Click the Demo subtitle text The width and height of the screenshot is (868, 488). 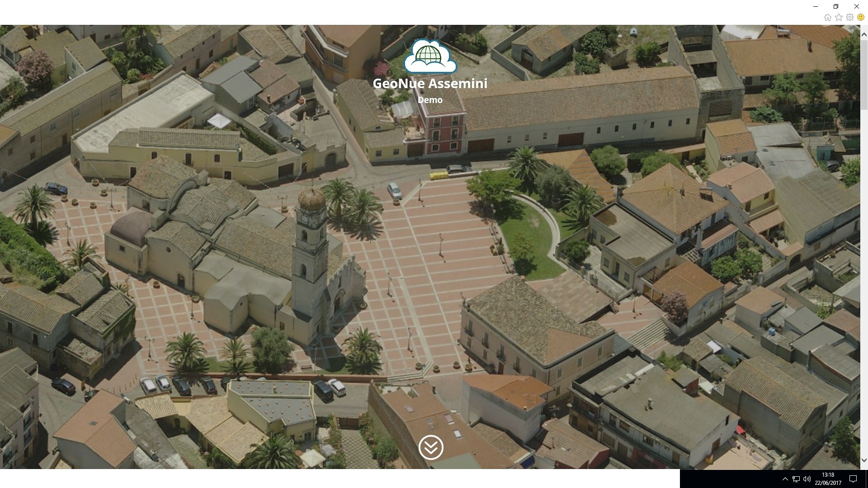[x=430, y=100]
